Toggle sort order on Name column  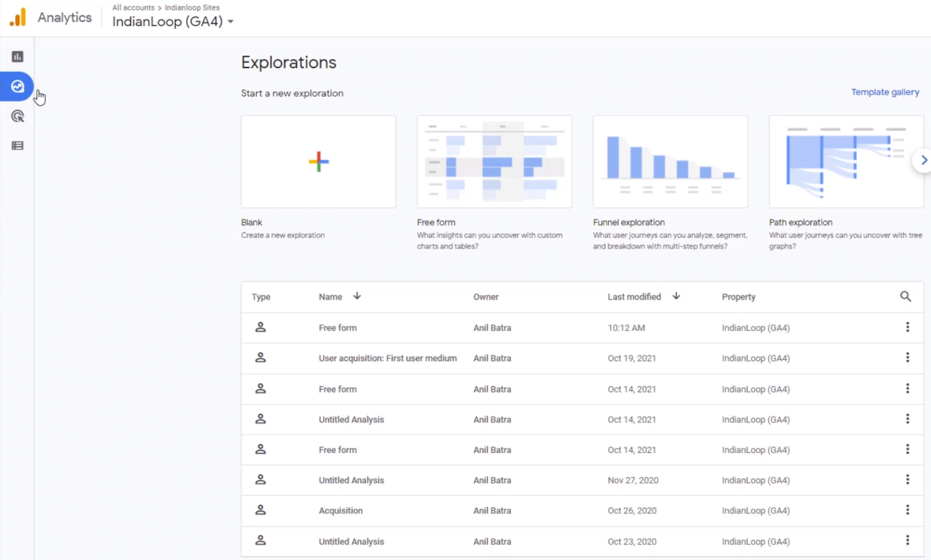coord(357,296)
